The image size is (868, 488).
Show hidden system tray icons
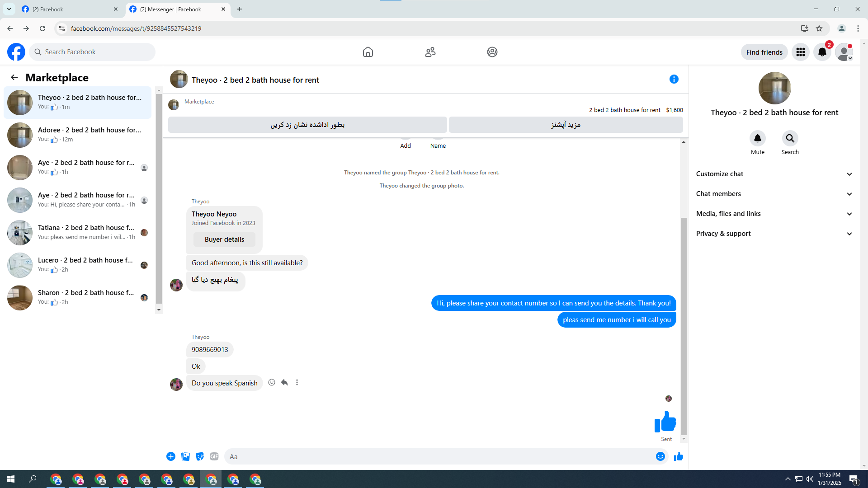click(x=788, y=479)
